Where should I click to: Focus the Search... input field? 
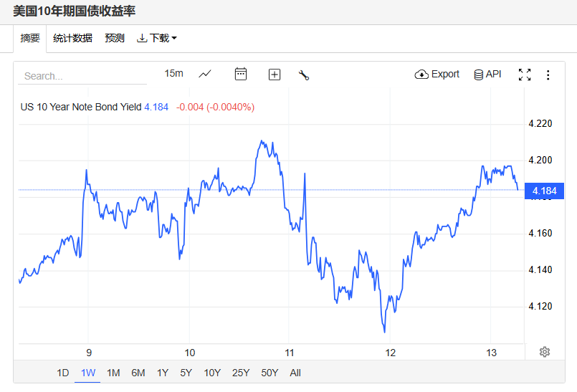tap(82, 76)
